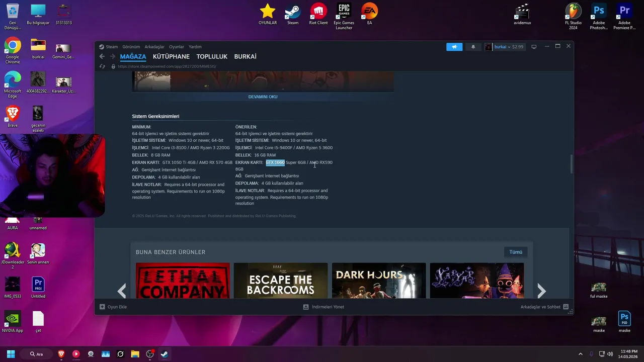
Task: Open the EA desktop shortcut
Action: 370,14
